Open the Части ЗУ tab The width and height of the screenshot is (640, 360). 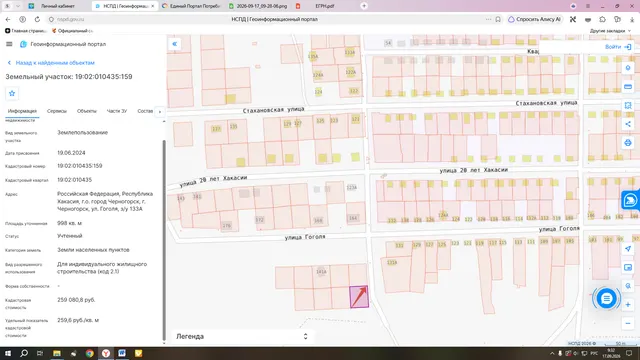pyautogui.click(x=117, y=111)
